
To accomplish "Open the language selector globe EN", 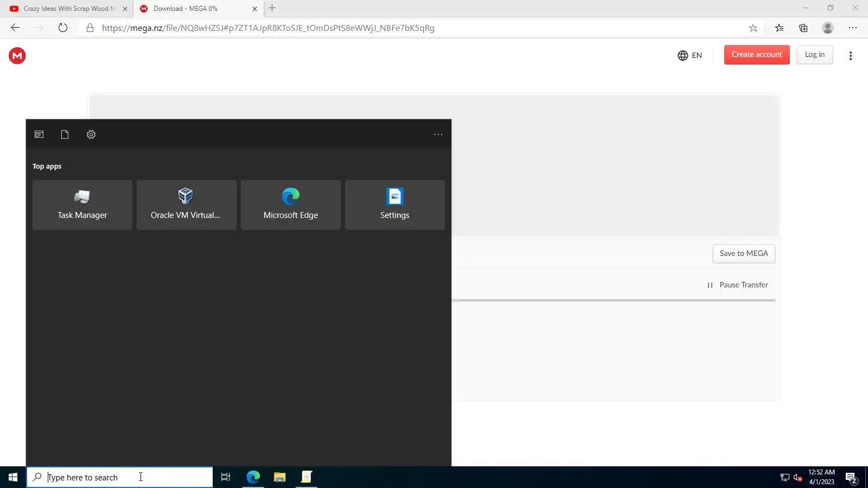I will coord(690,55).
